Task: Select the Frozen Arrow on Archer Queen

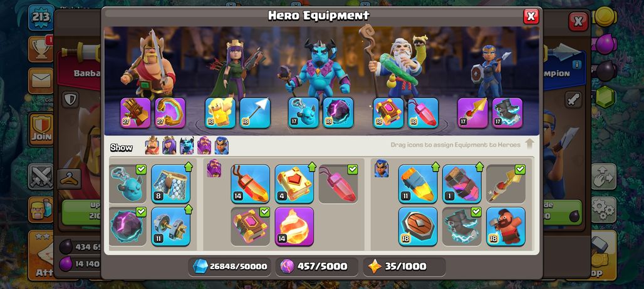Action: click(254, 113)
